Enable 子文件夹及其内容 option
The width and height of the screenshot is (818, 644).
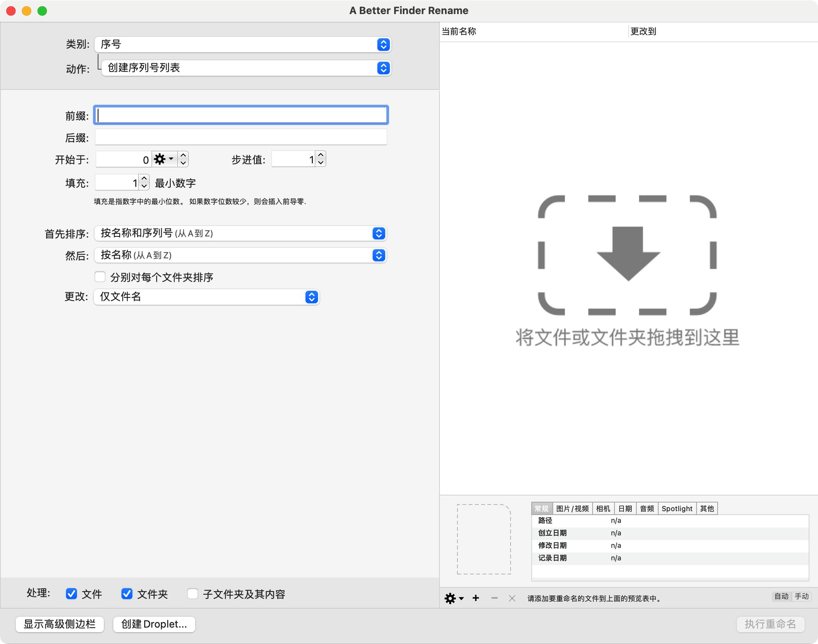[193, 594]
